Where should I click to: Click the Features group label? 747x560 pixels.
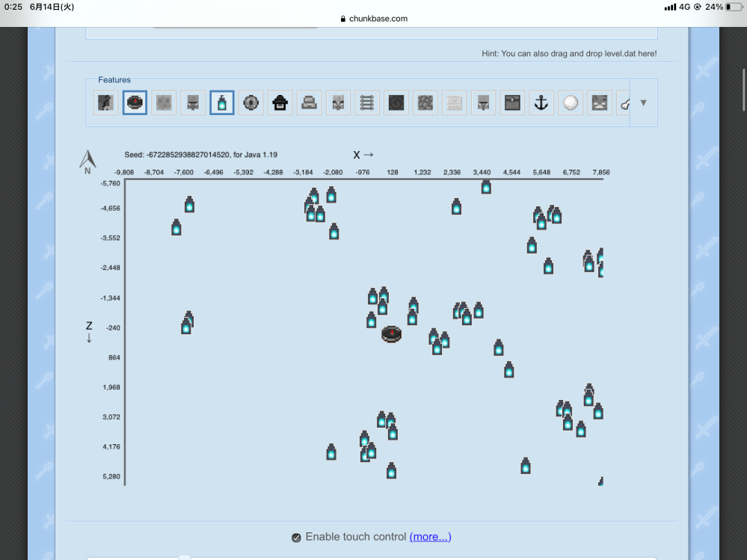114,80
